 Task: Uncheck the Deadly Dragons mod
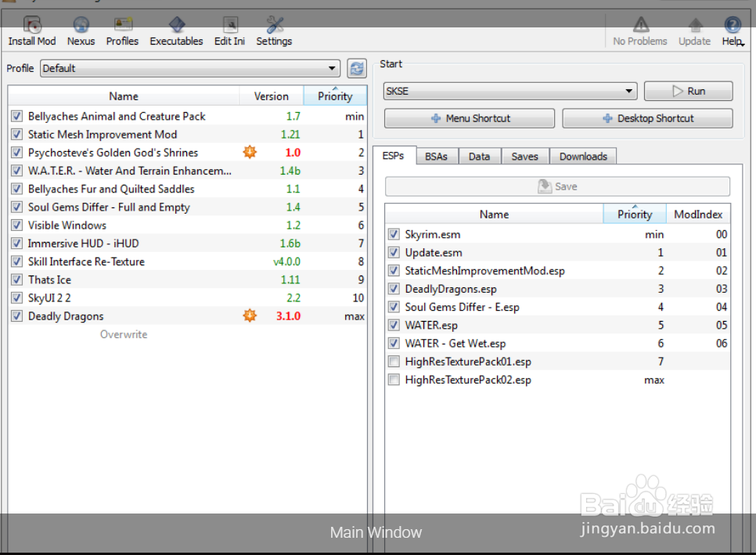pyautogui.click(x=17, y=316)
